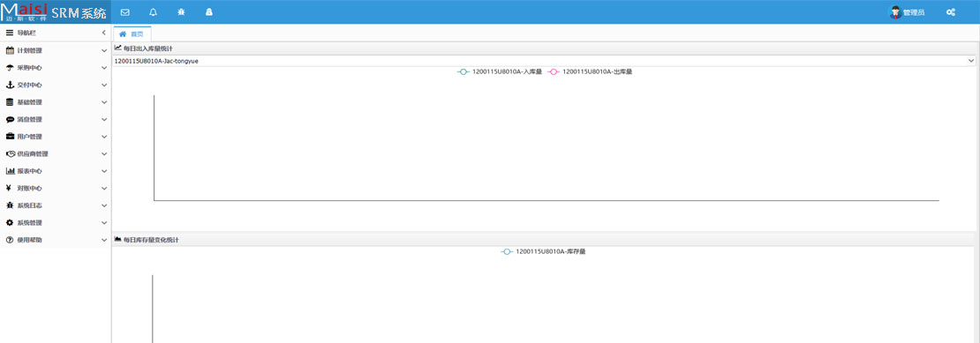Open the 1200115U8010A-Jac-tongyue dropdown arrow
Image resolution: width=980 pixels, height=343 pixels.
(x=970, y=61)
